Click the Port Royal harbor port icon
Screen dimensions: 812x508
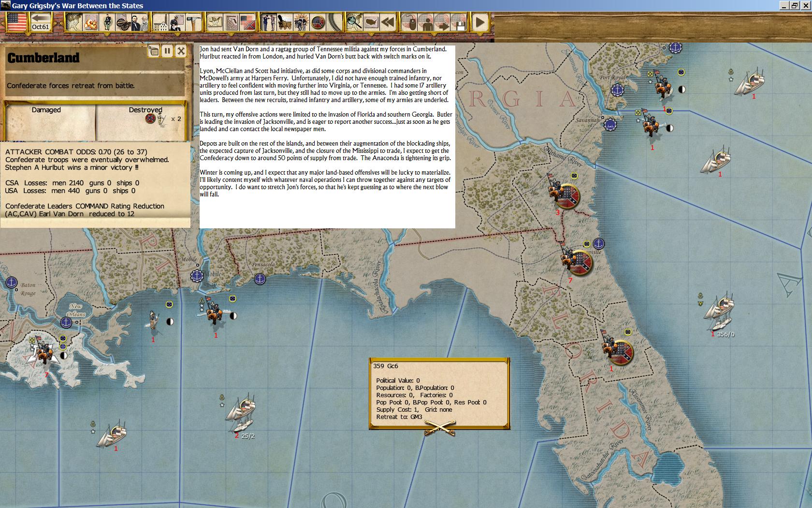617,90
